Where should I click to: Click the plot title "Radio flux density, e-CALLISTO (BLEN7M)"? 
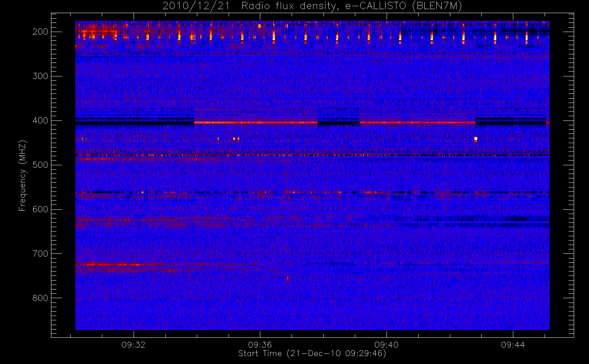[352, 6]
